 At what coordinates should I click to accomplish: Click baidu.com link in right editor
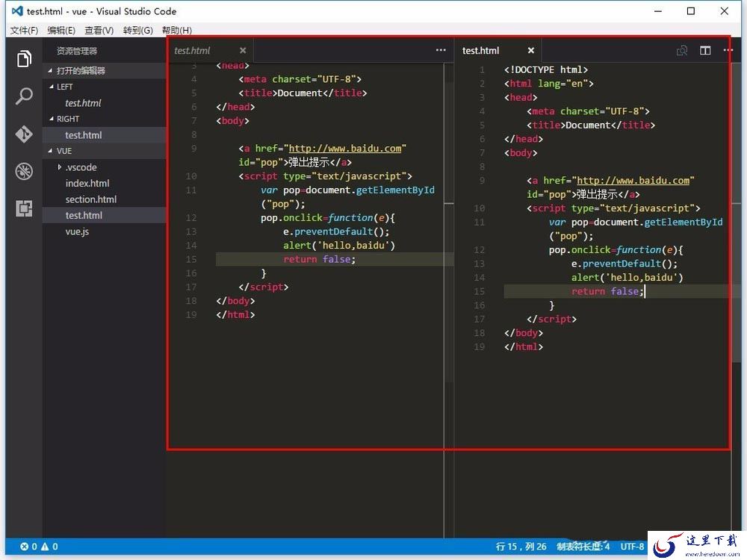(633, 181)
